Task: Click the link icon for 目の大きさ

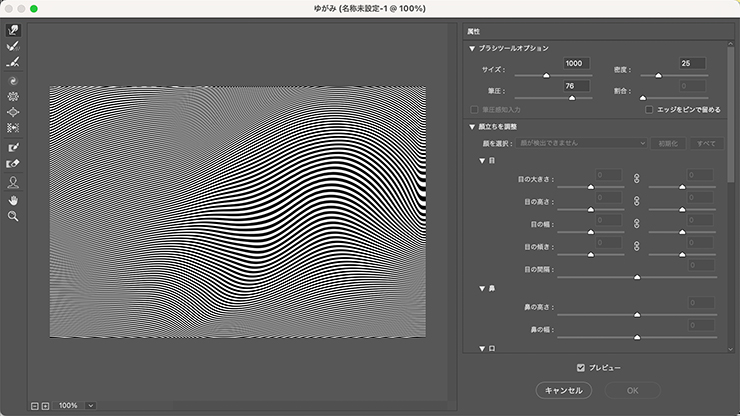Action: point(635,178)
